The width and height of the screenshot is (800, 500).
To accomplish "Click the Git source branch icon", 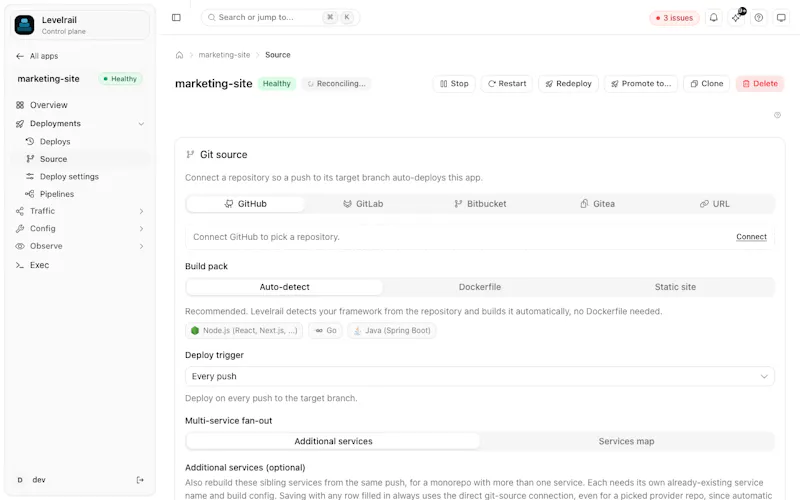I will pyautogui.click(x=190, y=154).
